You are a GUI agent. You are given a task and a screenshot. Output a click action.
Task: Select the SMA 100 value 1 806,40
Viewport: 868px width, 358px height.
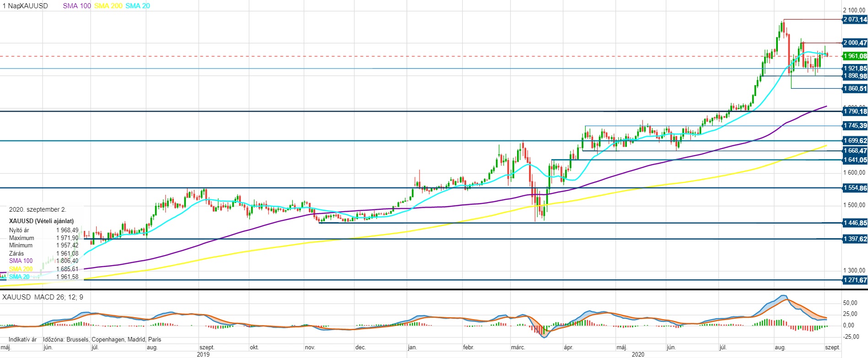click(67, 261)
